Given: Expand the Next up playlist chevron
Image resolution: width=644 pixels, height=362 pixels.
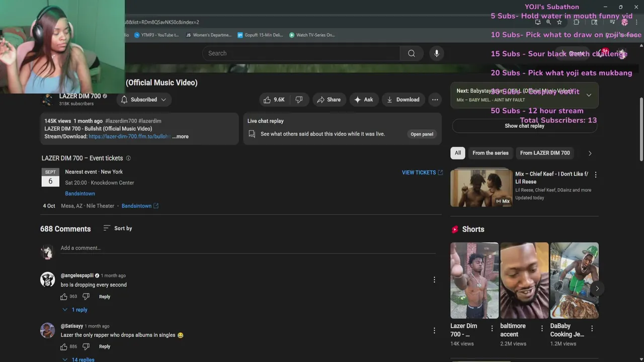Looking at the screenshot, I should [589, 95].
